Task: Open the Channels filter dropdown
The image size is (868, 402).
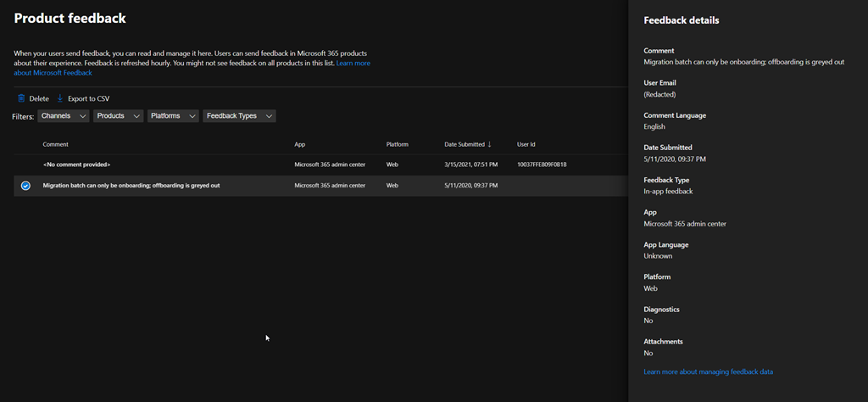Action: point(64,116)
